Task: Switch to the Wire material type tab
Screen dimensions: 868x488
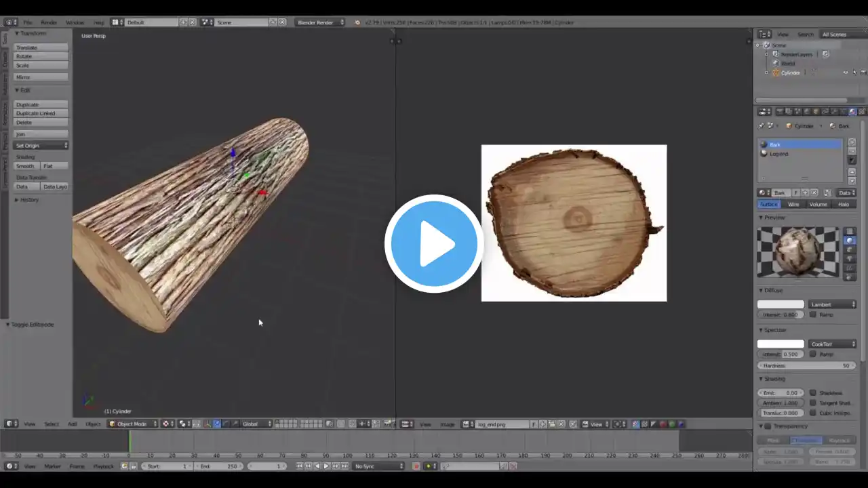Action: click(x=793, y=204)
